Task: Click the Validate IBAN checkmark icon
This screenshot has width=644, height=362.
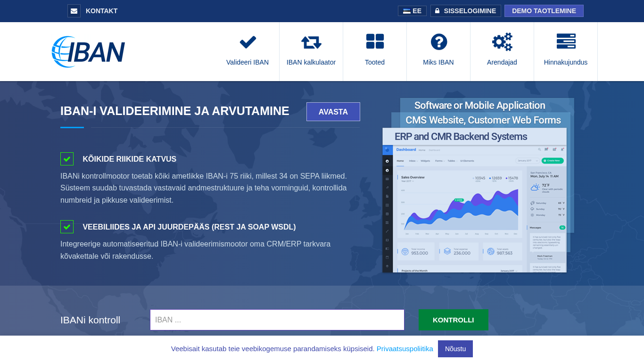Action: tap(248, 42)
